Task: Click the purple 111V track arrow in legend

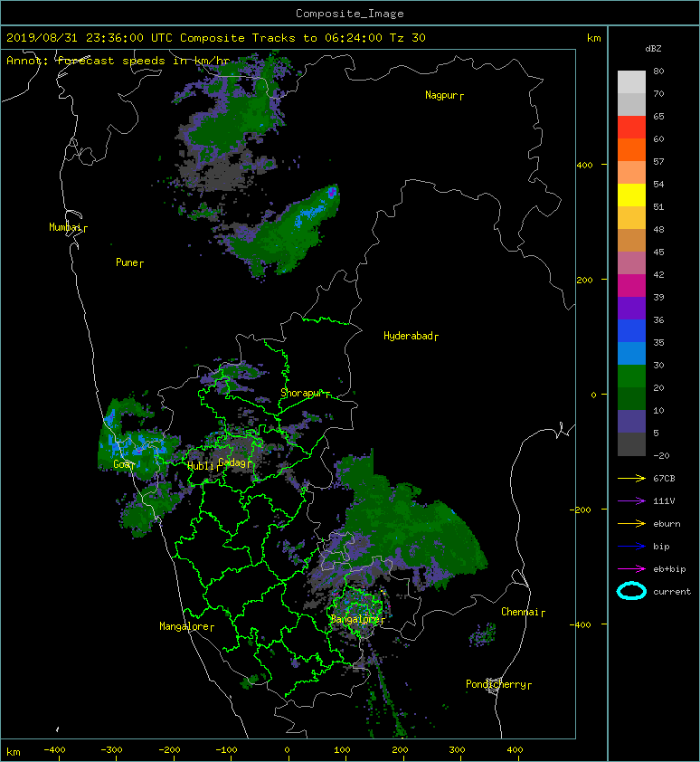Action: 631,501
